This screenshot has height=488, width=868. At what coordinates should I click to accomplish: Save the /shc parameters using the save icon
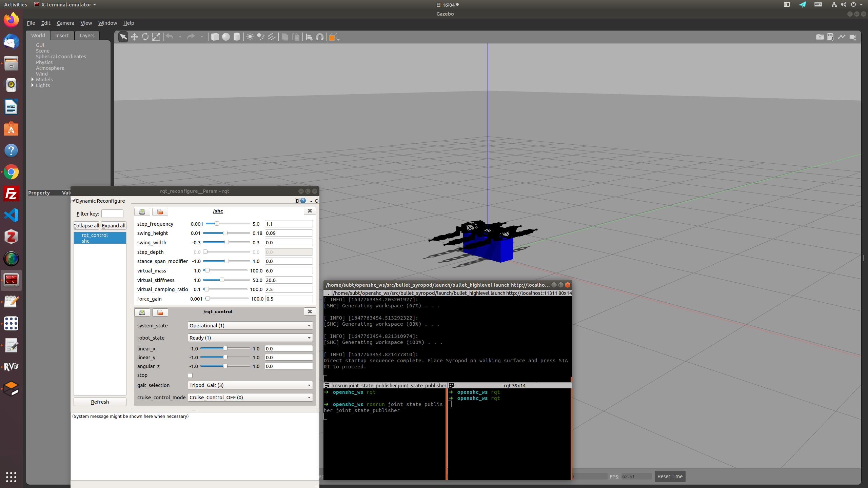142,211
